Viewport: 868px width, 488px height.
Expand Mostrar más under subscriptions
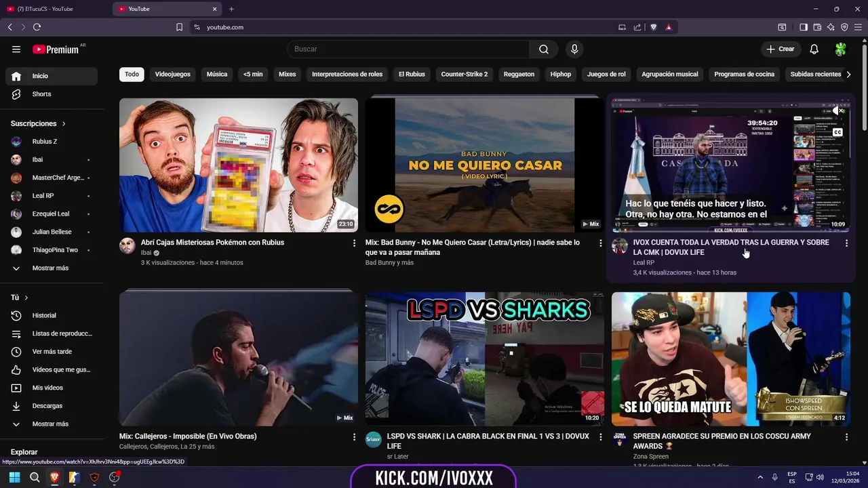point(53,268)
